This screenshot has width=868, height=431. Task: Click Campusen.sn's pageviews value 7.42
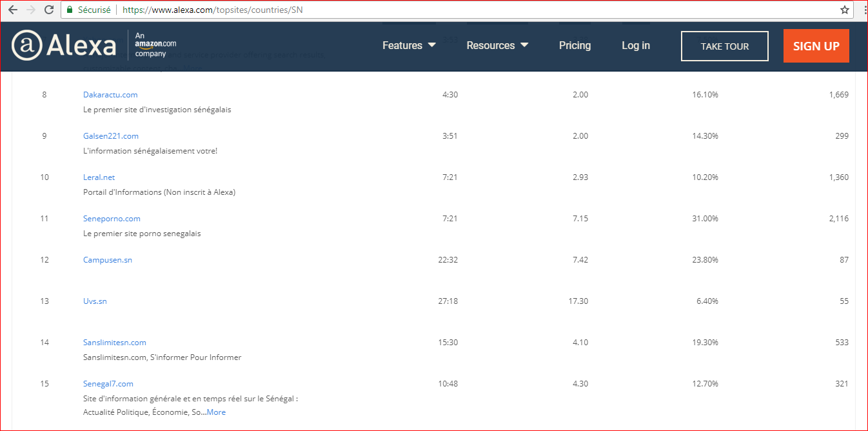(580, 260)
